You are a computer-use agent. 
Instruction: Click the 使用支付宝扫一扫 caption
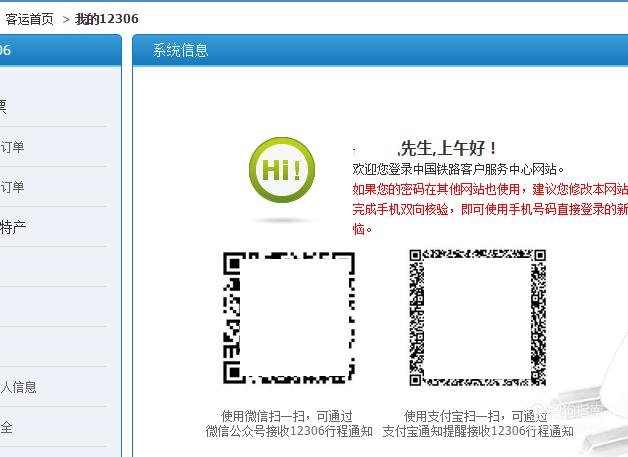[476, 417]
